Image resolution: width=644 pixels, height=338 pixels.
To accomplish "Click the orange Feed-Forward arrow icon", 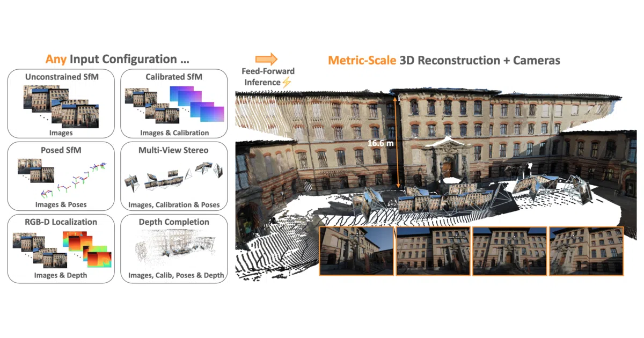I will click(266, 59).
